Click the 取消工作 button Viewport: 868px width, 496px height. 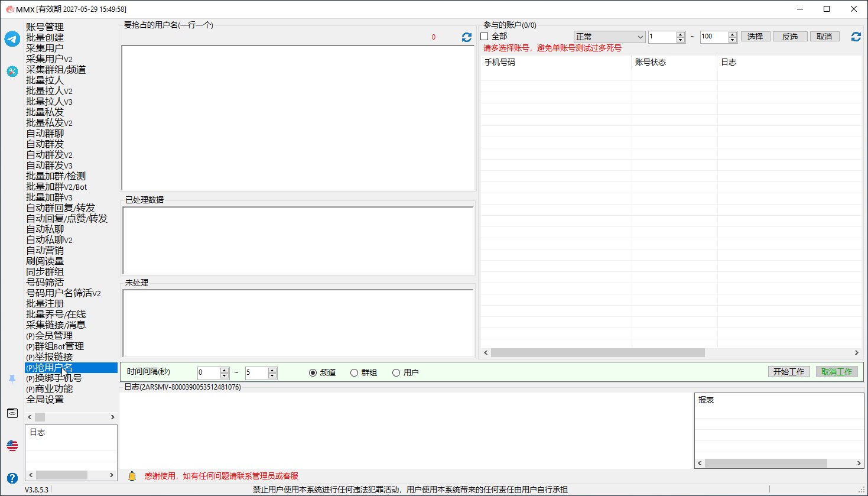pos(837,372)
